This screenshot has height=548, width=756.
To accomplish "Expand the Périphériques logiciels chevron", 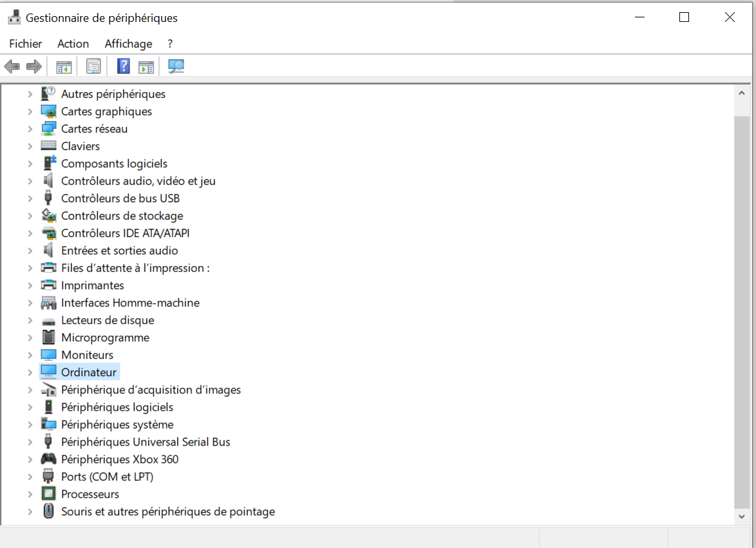I will (30, 407).
